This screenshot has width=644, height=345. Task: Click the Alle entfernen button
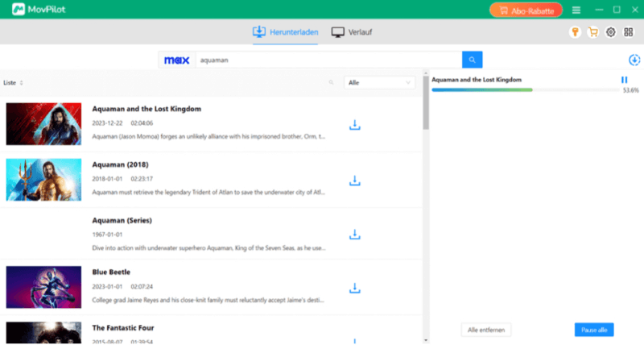point(485,330)
